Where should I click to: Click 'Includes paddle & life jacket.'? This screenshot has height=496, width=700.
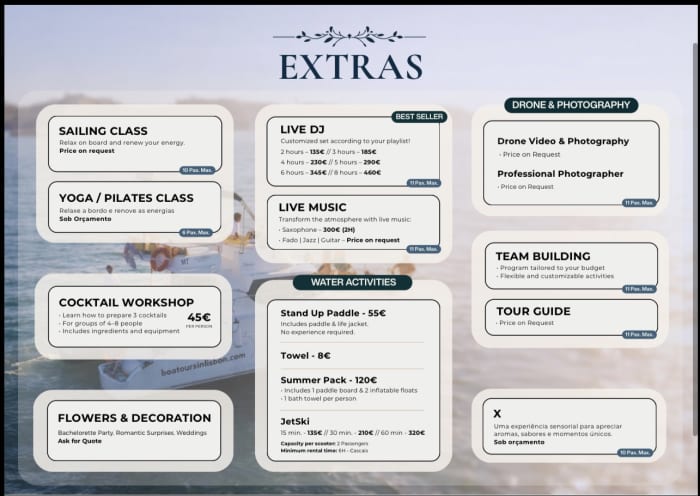click(325, 324)
